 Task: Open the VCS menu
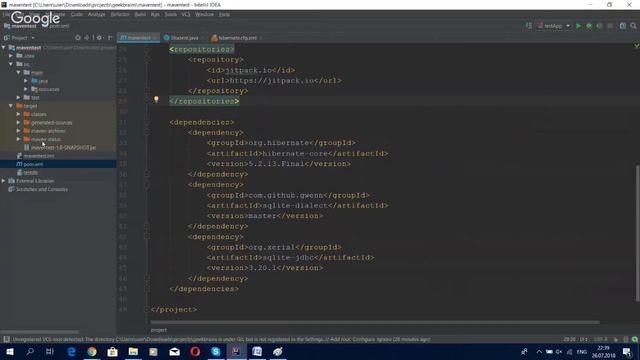point(186,14)
